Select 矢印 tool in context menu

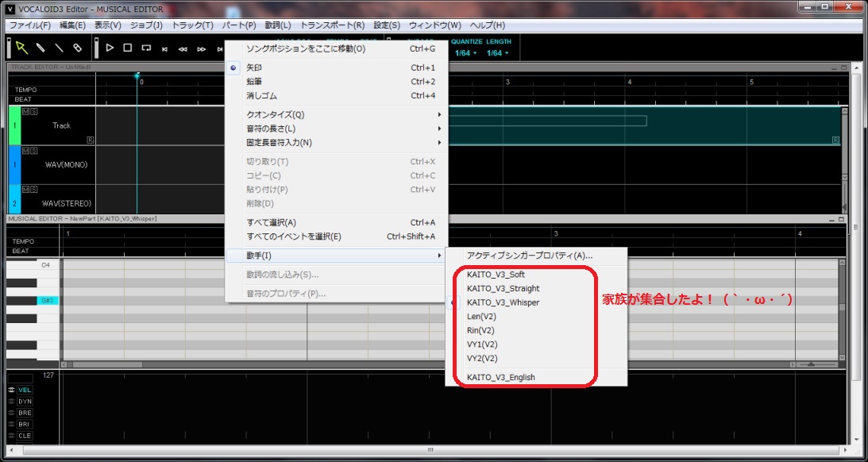[335, 67]
